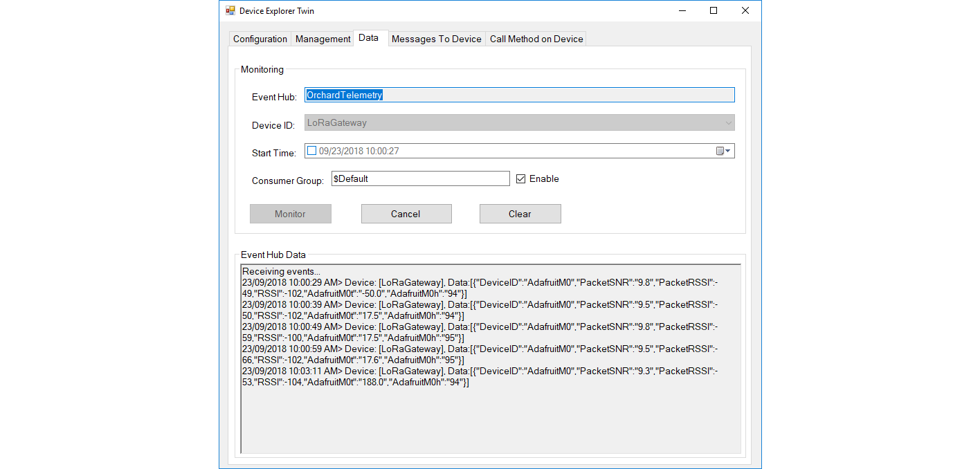Image resolution: width=980 pixels, height=469 pixels.
Task: Clear the Event Hub Data output
Action: click(520, 214)
